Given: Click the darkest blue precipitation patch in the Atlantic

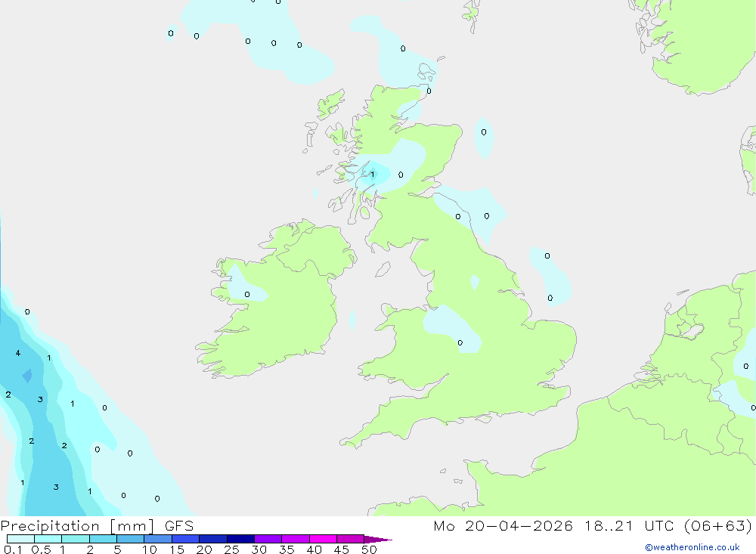Looking at the screenshot, I should coord(27,376).
